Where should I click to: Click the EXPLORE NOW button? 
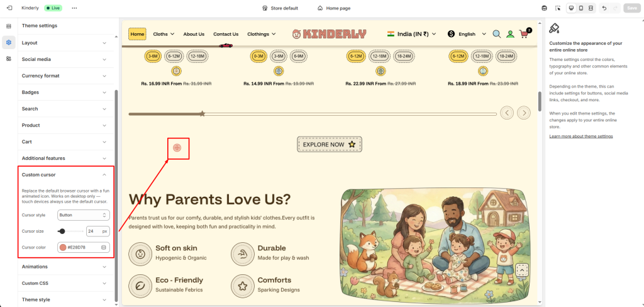(x=330, y=145)
